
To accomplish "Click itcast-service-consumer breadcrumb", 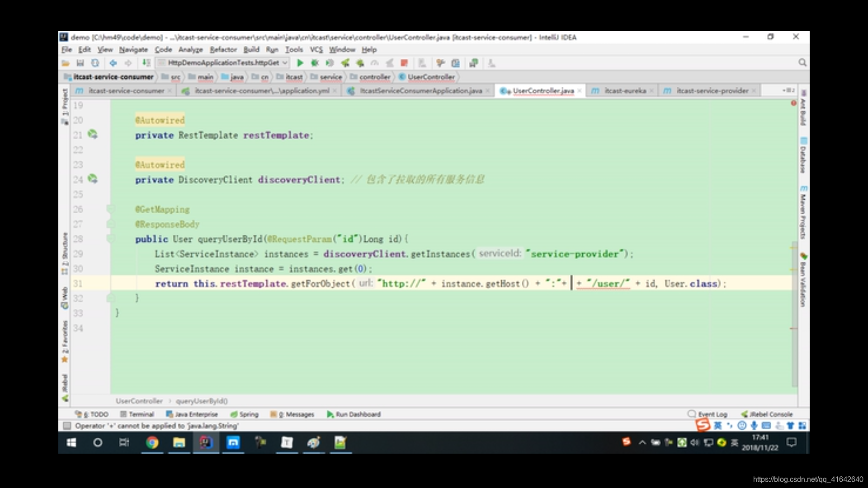I will click(109, 77).
